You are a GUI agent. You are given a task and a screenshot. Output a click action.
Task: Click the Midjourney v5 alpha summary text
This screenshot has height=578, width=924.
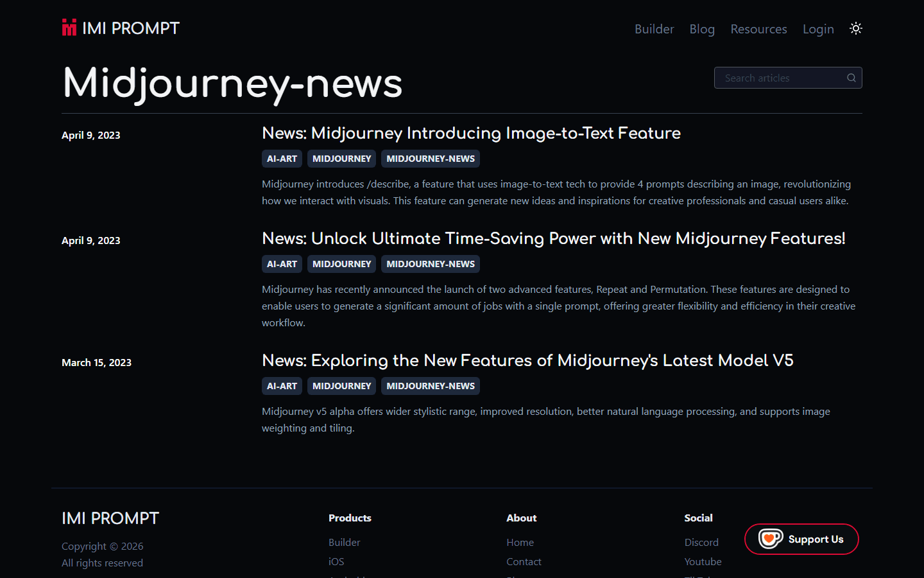[546, 419]
